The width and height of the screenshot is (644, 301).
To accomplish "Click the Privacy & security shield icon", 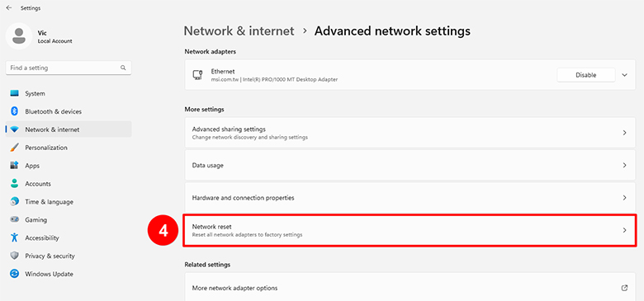I will 15,256.
